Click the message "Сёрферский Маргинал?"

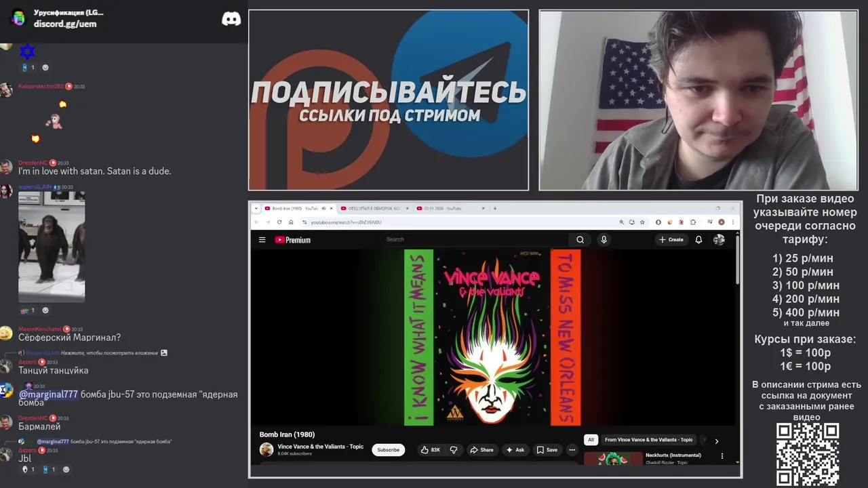[x=69, y=338]
